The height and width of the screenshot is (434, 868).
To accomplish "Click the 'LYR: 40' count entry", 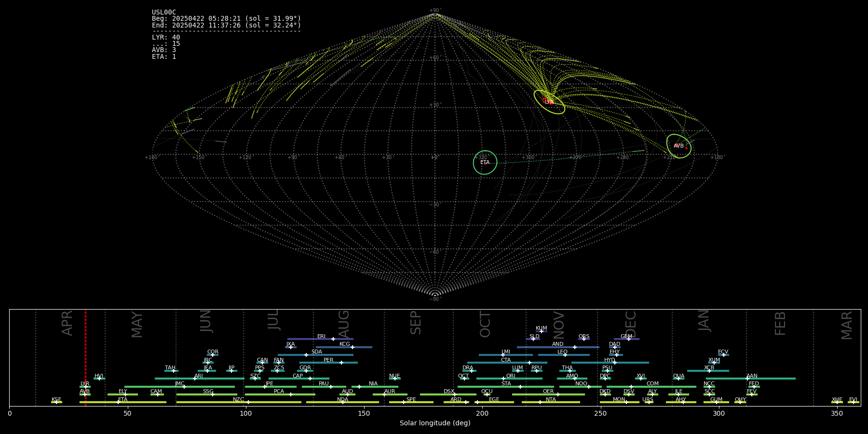I will (x=166, y=38).
